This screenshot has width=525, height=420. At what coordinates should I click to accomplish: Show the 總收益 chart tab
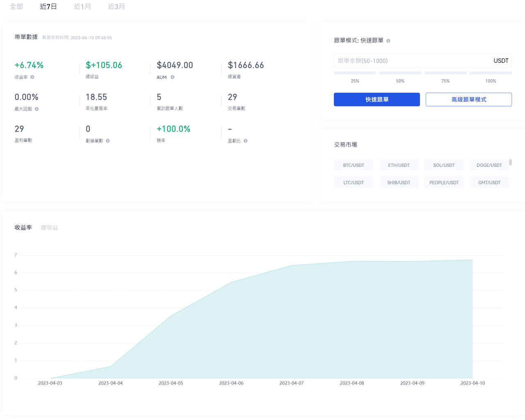tap(49, 227)
